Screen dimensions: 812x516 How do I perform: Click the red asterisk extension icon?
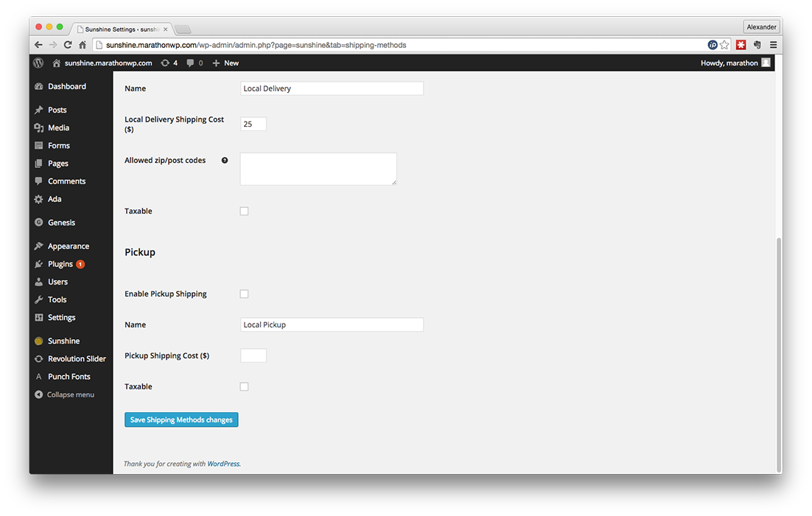coord(741,45)
